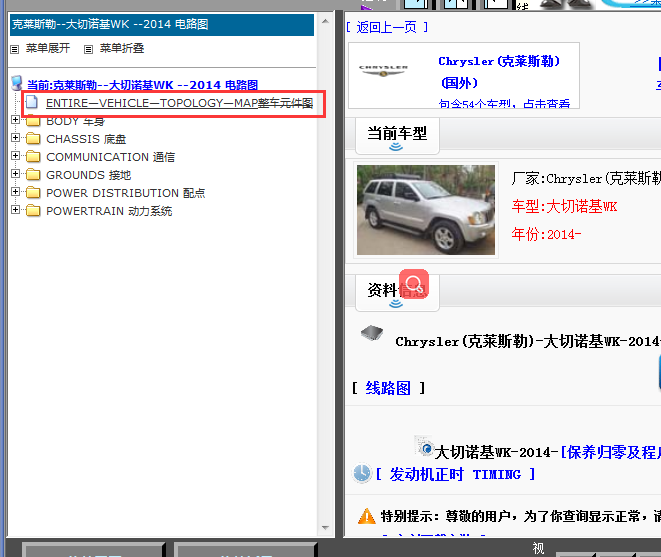
Task: Open ENTIRE—VEHICLE—TOPOLOGY—MAP整车元件图 document
Action: pyautogui.click(x=180, y=103)
